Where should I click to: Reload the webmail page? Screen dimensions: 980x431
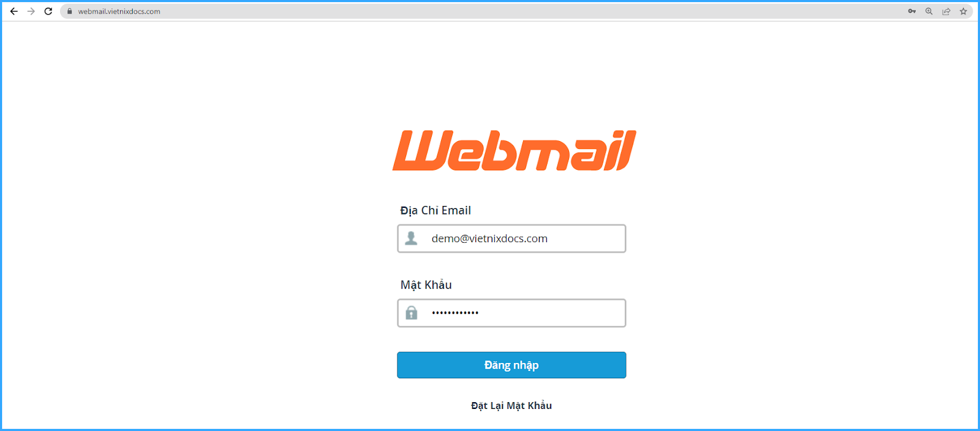coord(48,11)
